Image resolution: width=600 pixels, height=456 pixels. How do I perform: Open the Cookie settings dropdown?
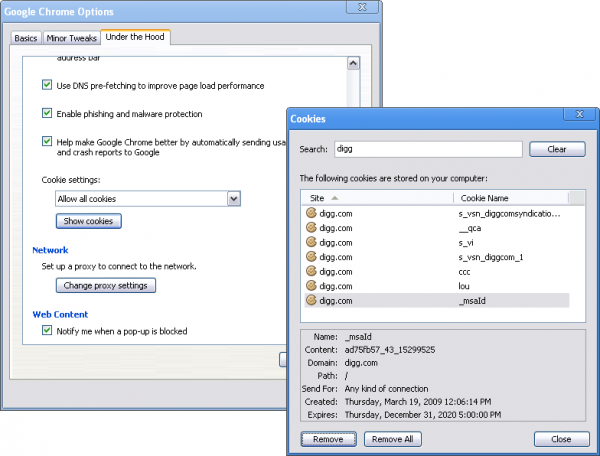click(148, 199)
